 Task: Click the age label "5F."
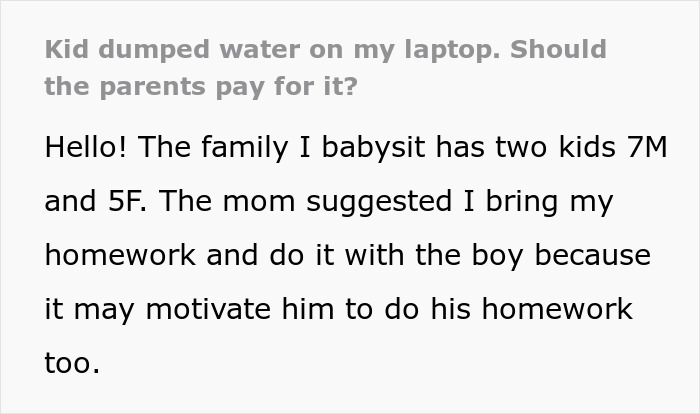tap(127, 201)
